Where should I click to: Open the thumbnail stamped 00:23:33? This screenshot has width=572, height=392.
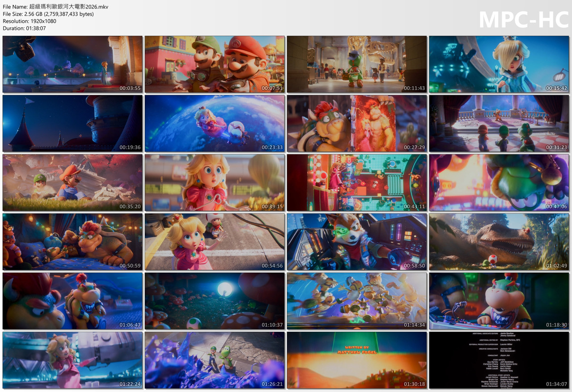pos(215,123)
